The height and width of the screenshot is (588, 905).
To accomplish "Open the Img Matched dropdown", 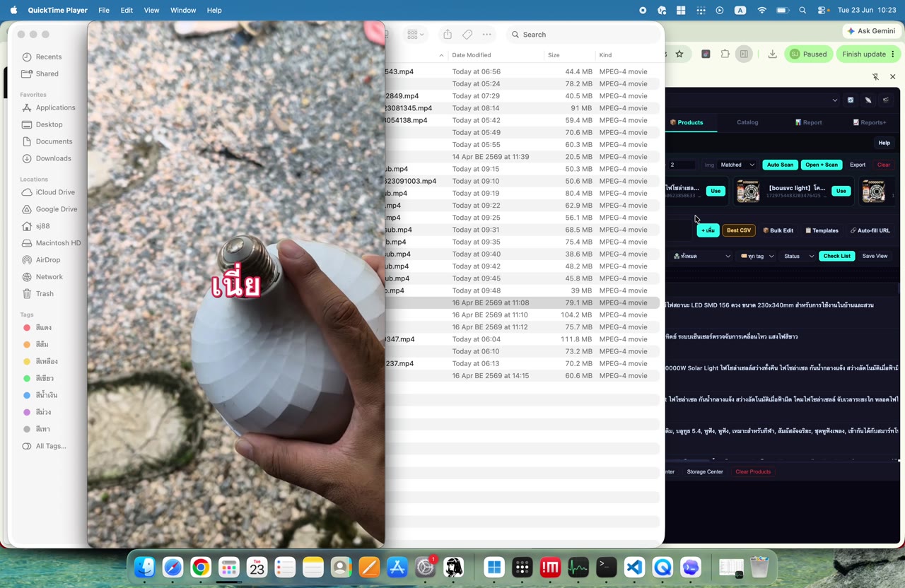I will coord(737,165).
